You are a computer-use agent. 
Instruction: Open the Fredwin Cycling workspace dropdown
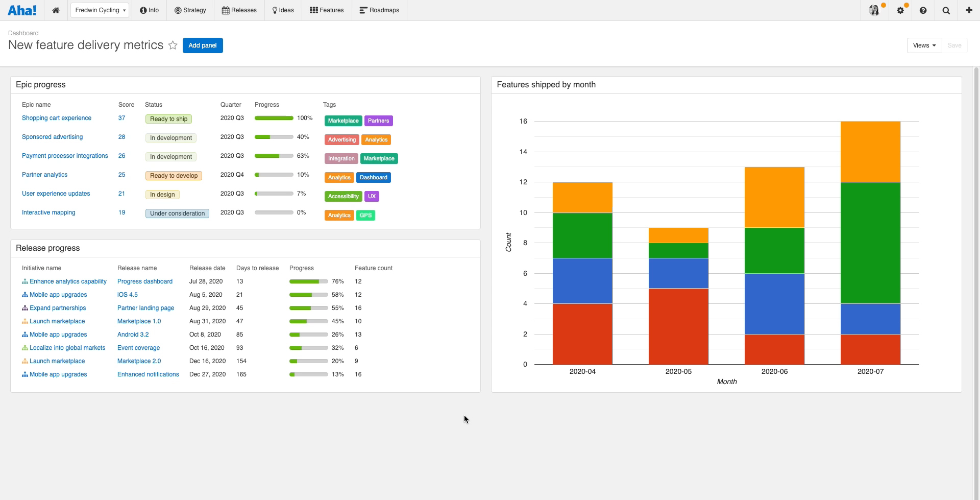click(100, 10)
